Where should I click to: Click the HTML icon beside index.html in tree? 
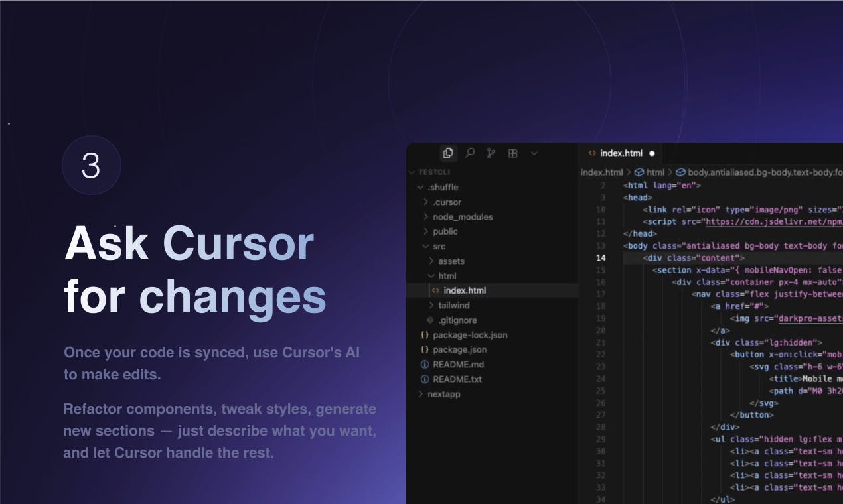(x=435, y=290)
